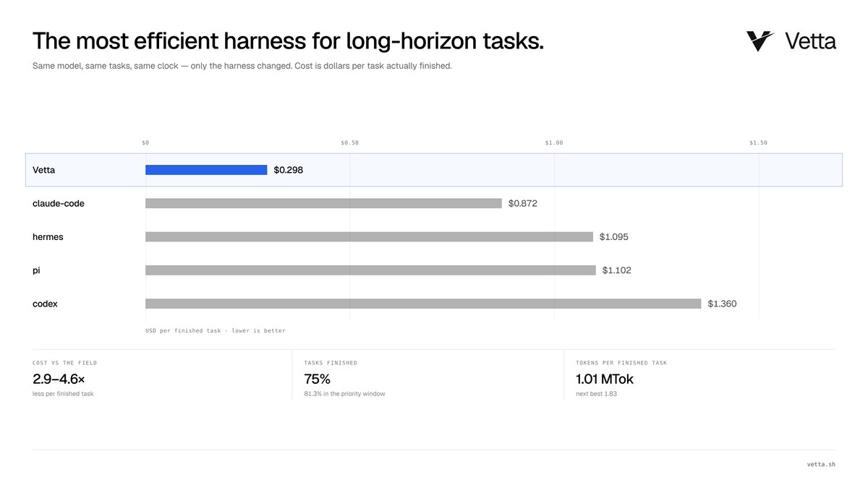The image size is (868, 488).
Task: Click the 'pi' row label
Action: click(37, 270)
